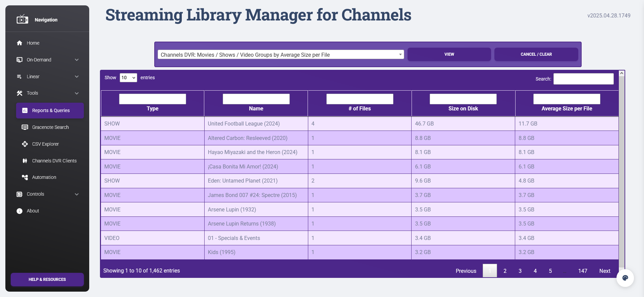Expand the Linear menu chevron

point(77,77)
